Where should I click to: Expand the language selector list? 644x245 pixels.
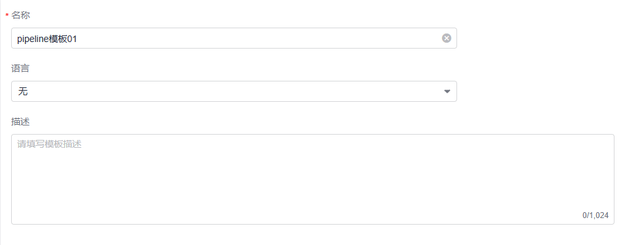[233, 91]
